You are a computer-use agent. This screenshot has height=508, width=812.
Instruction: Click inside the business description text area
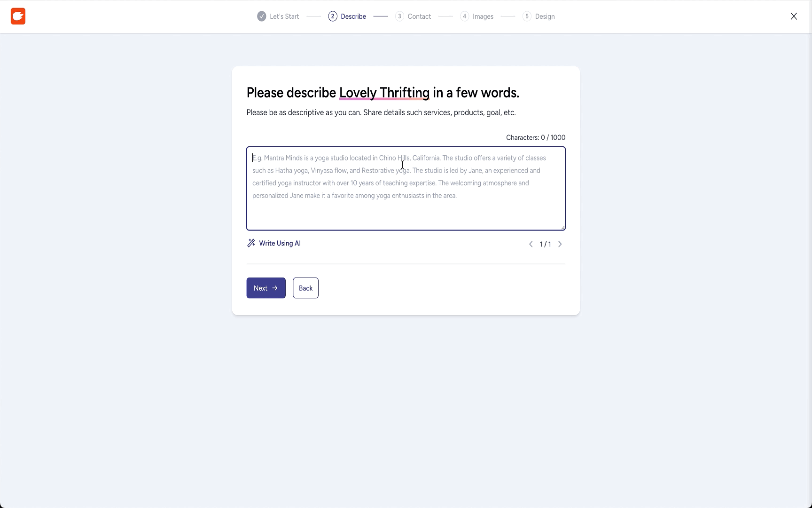406,188
